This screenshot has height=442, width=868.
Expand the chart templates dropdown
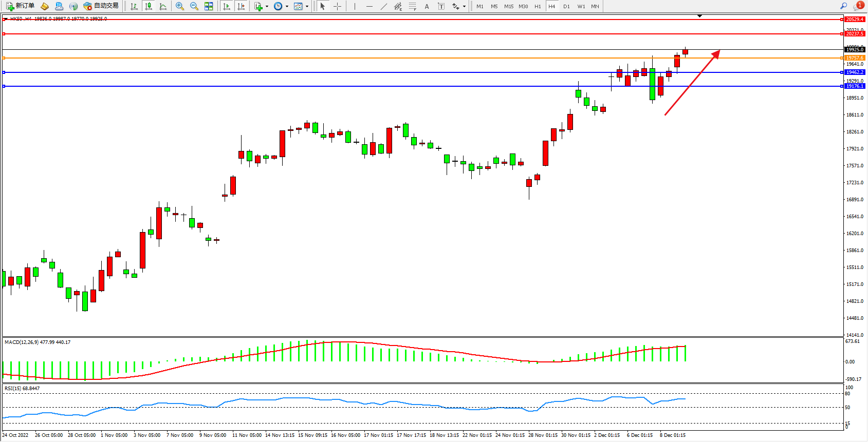[307, 7]
